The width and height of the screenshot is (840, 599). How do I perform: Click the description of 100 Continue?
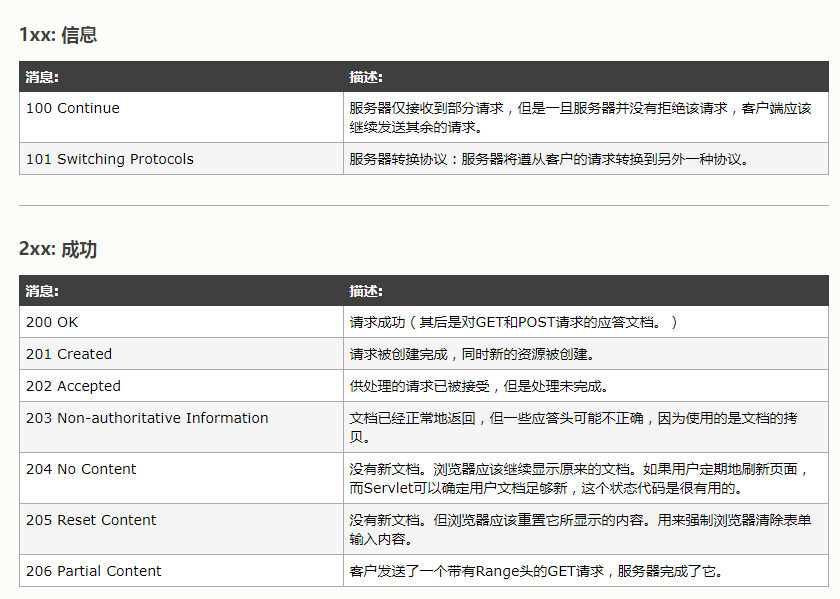[586, 117]
